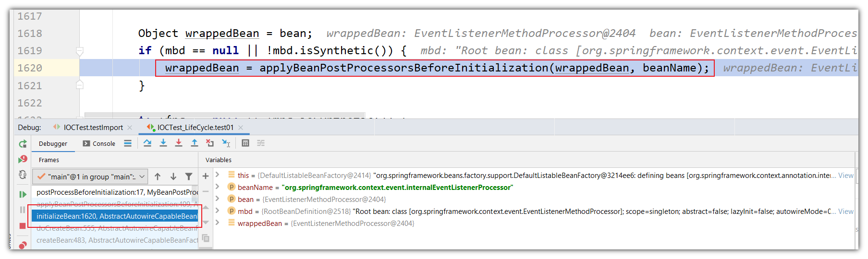Click line number 1618 in gutter
Viewport: 868px width, 259px height.
click(x=30, y=34)
